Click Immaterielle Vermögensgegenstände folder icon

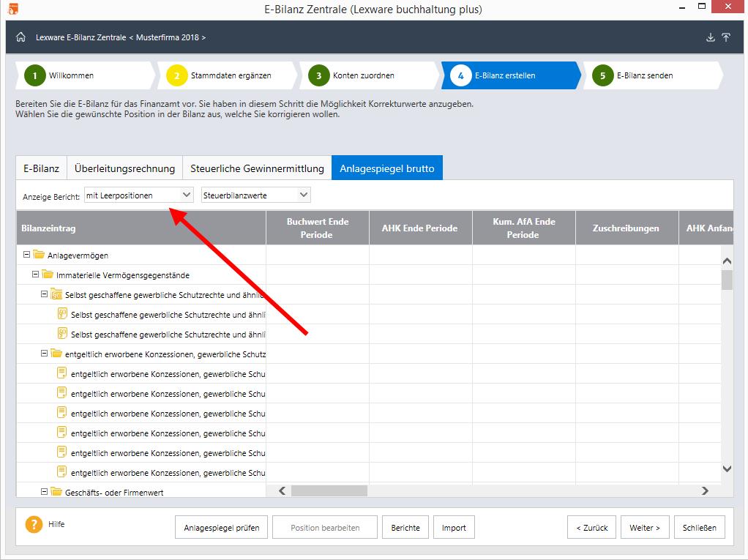pyautogui.click(x=48, y=275)
